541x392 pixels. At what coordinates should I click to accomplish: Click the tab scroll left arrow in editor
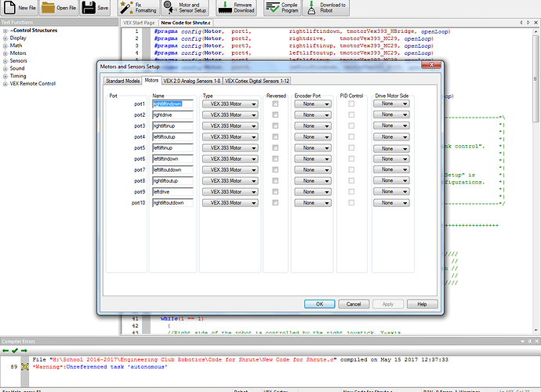[x=521, y=23]
